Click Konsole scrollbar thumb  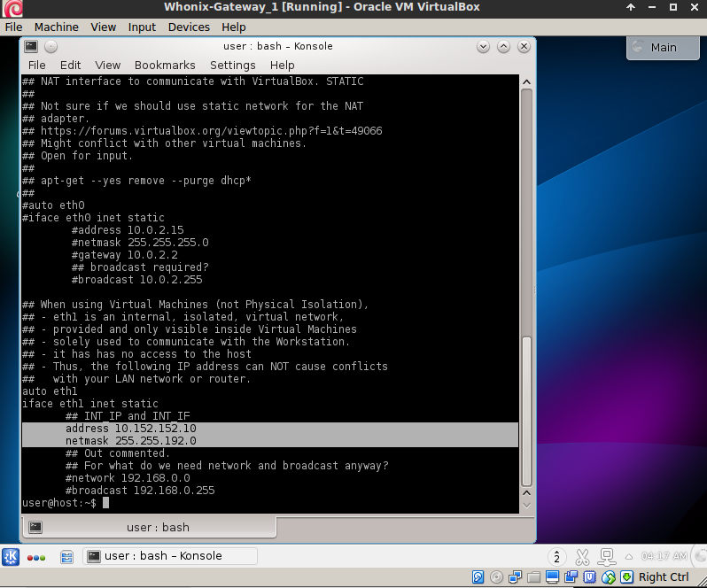click(526, 412)
